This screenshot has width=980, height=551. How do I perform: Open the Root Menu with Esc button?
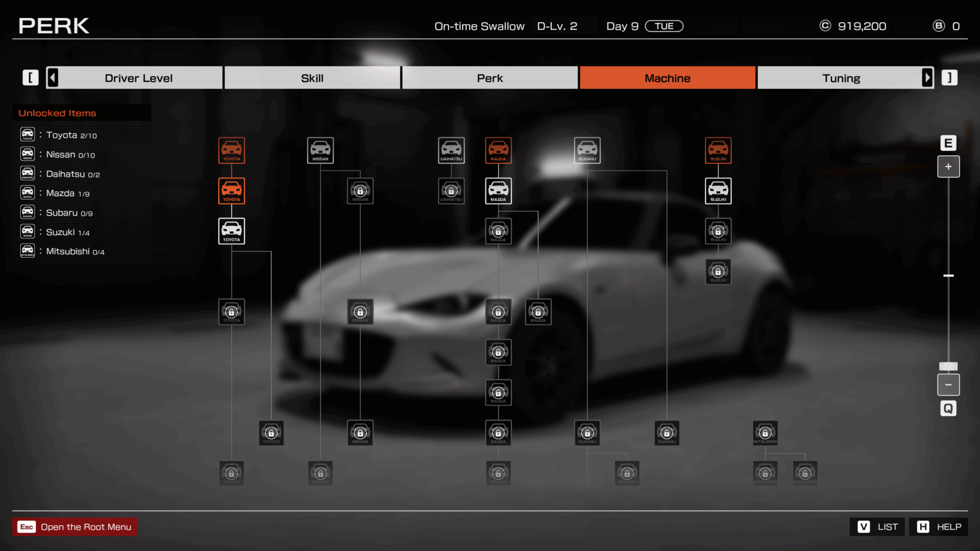(x=75, y=527)
